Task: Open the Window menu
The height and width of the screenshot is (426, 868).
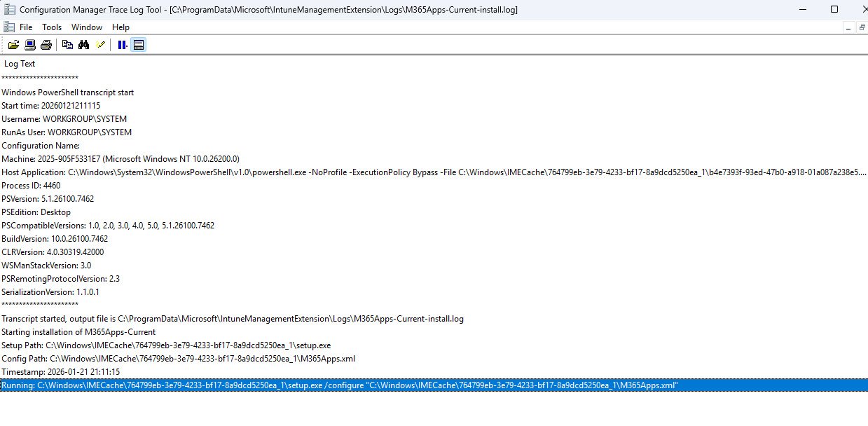Action: click(x=87, y=27)
